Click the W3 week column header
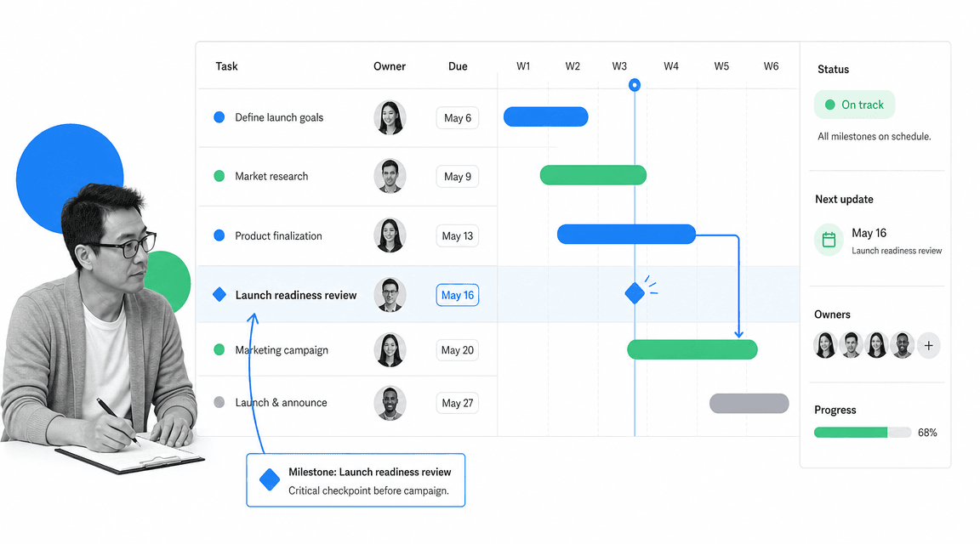Viewport: 980px width, 544px height. coord(619,66)
